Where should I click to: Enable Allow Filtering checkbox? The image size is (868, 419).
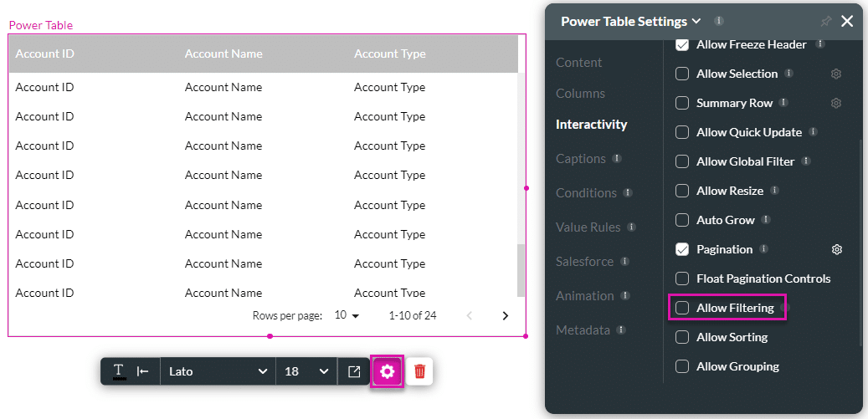coord(682,308)
